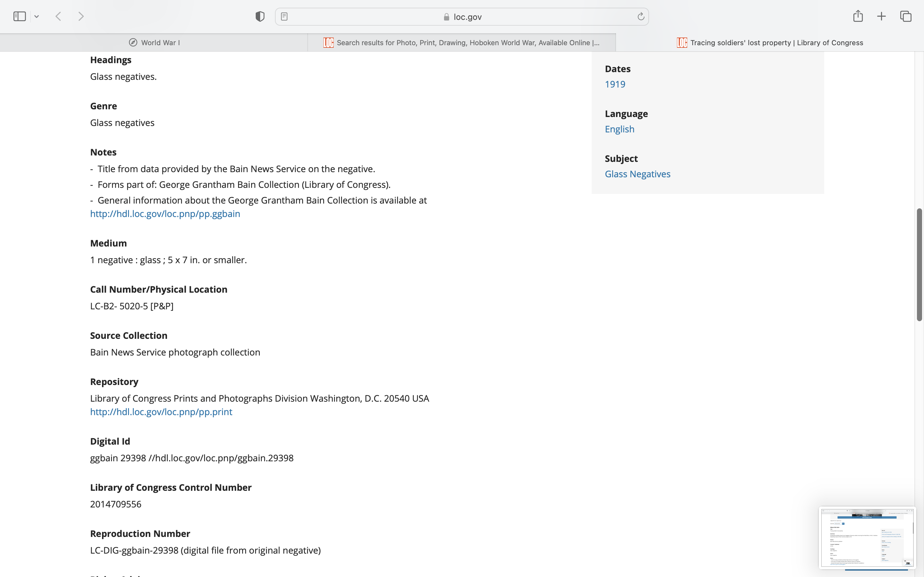
Task: Follow the English language link
Action: tap(619, 129)
